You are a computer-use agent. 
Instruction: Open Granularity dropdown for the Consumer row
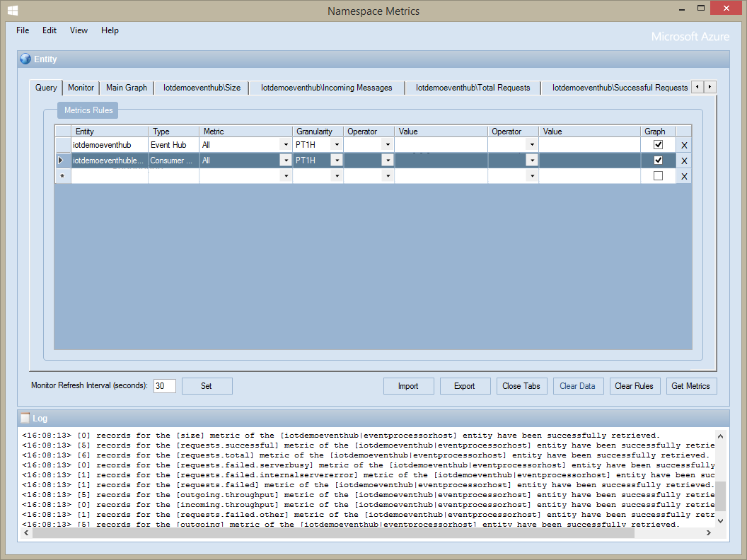tap(337, 161)
